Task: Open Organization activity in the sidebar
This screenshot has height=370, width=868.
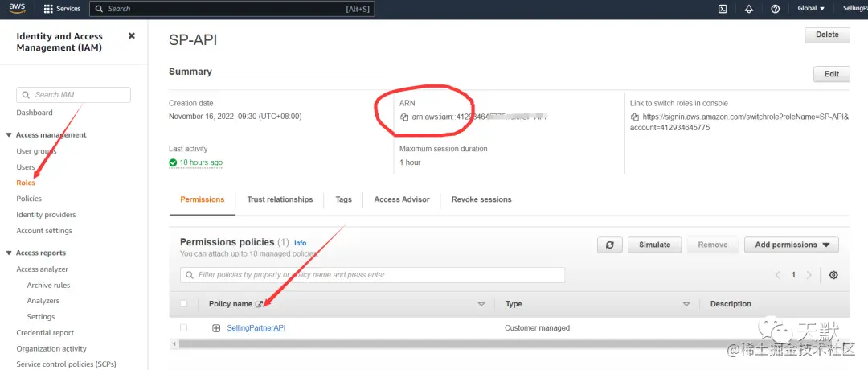Action: coord(51,349)
